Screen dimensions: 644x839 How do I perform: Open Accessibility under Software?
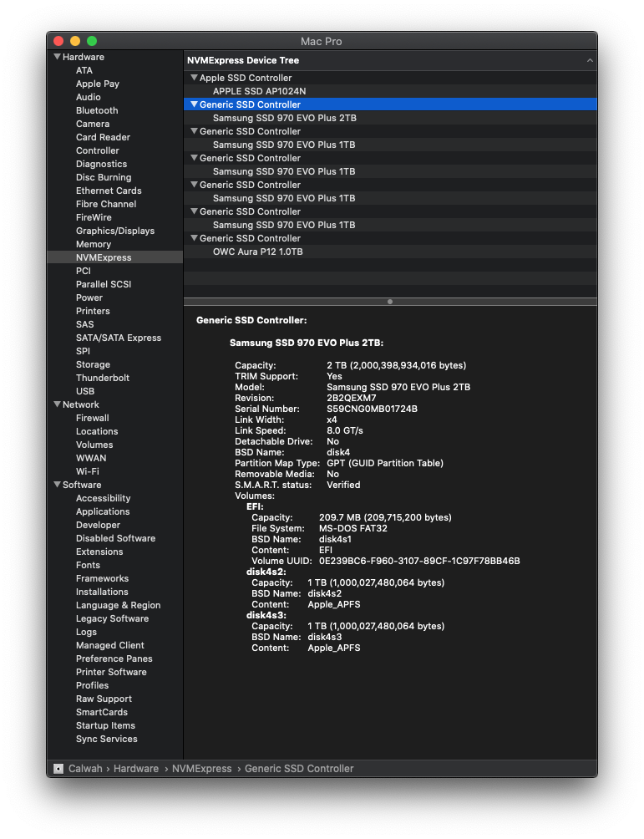click(104, 498)
